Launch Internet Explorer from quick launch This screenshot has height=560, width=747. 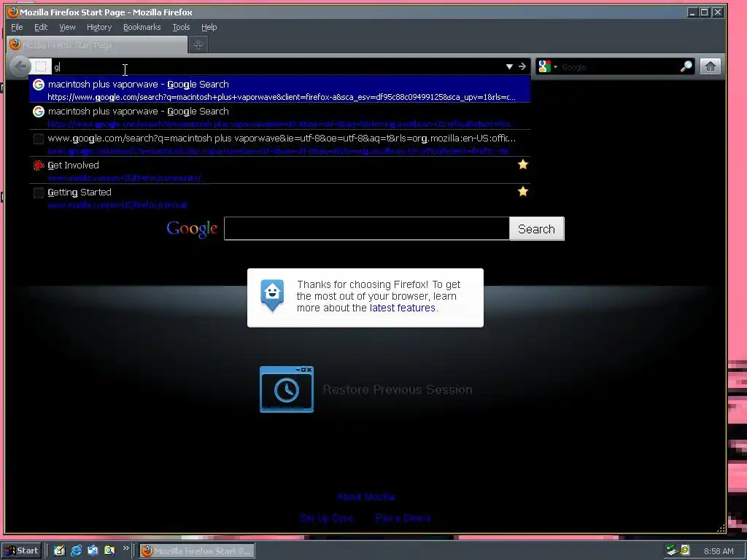pyautogui.click(x=76, y=551)
